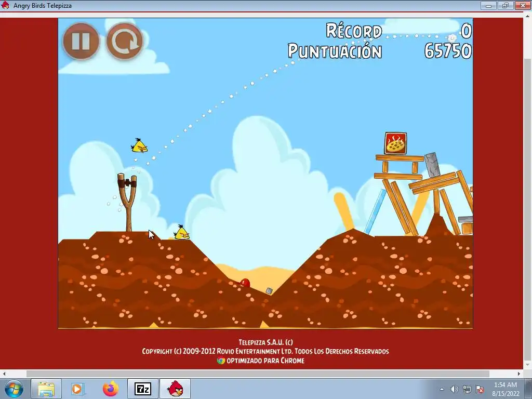Image resolution: width=532 pixels, height=399 pixels.
Task: Open Windows Media Player from the taskbar
Action: (x=78, y=389)
